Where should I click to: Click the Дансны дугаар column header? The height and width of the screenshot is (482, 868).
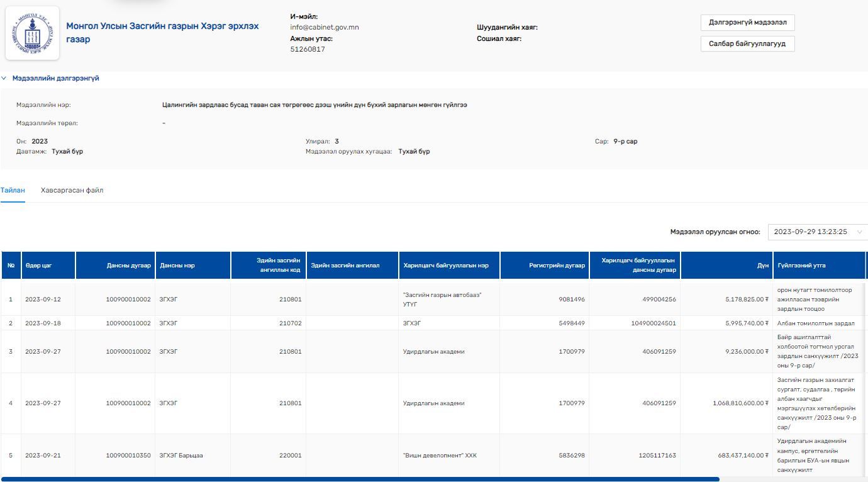coord(128,266)
